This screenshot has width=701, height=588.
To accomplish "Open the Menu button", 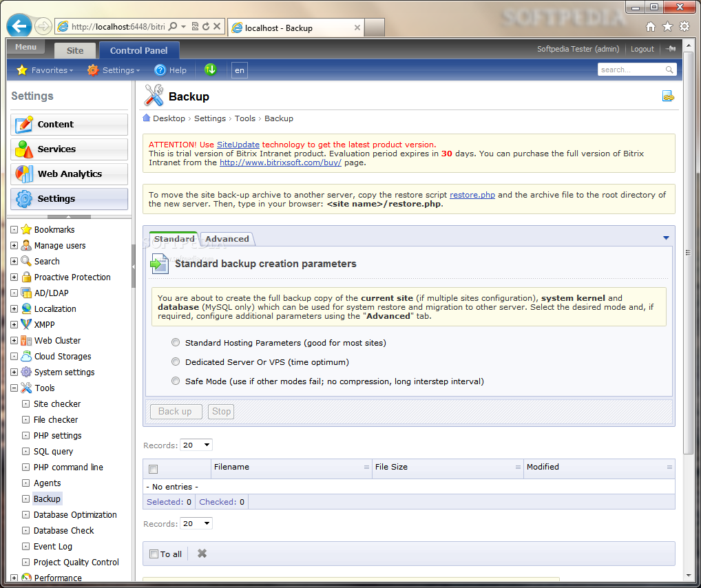I will 26,47.
